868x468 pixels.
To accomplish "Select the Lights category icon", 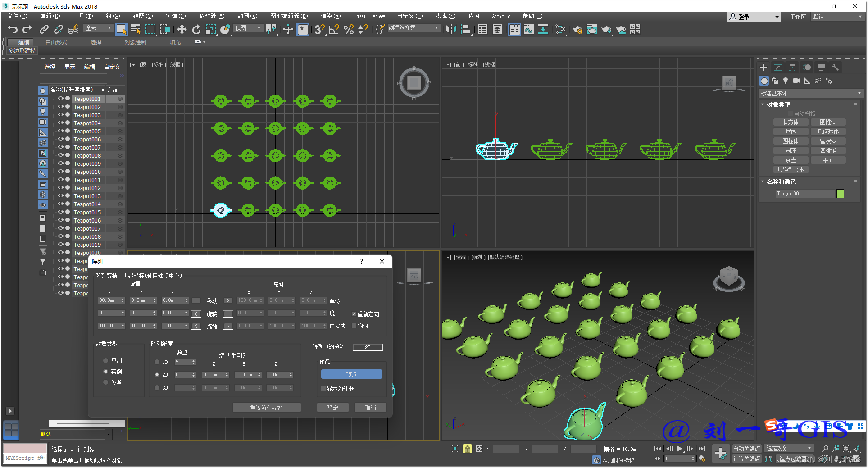I will (x=786, y=81).
